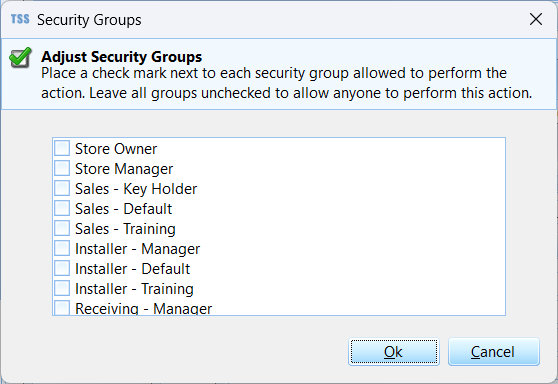Enable the Store Manager checkbox
This screenshot has width=558, height=384.
click(62, 168)
